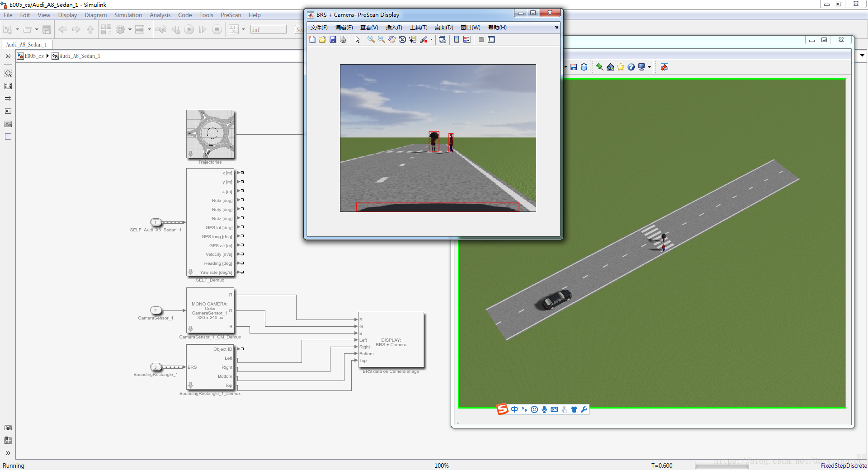Screen dimensions: 868x470
Task: Select the Zoom tool in Simulink palette
Action: [x=8, y=73]
